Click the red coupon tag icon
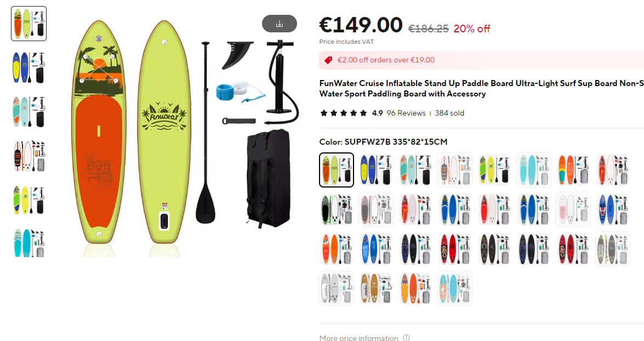 (x=328, y=60)
